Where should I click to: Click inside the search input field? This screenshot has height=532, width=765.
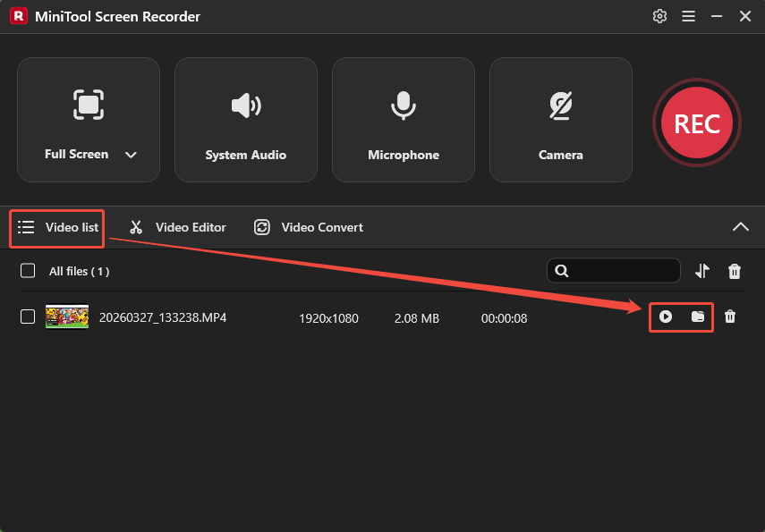(617, 271)
